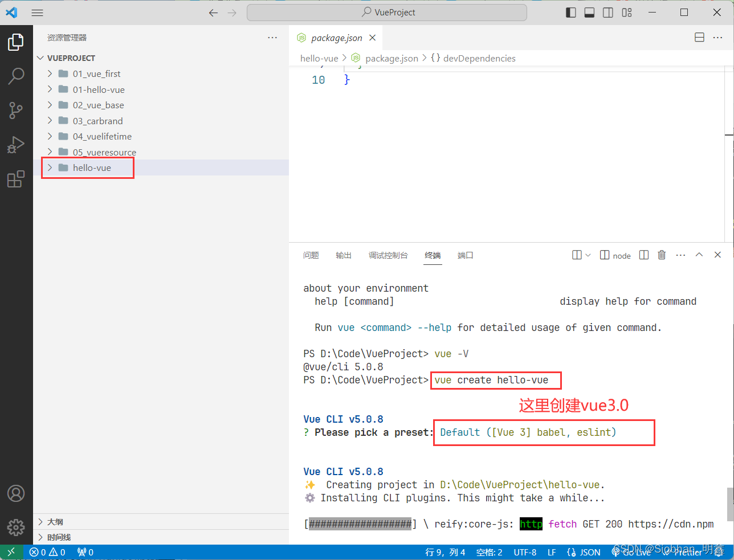Close the package.json editor tab
This screenshot has width=734, height=560.
pos(372,38)
